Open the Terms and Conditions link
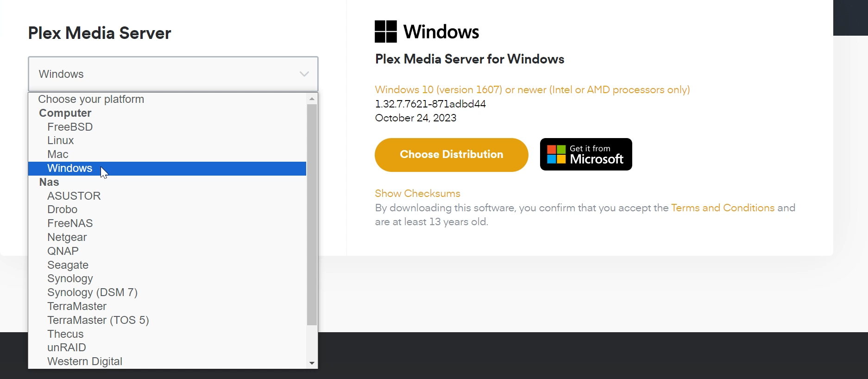Screen dimensions: 868x379 (723, 208)
